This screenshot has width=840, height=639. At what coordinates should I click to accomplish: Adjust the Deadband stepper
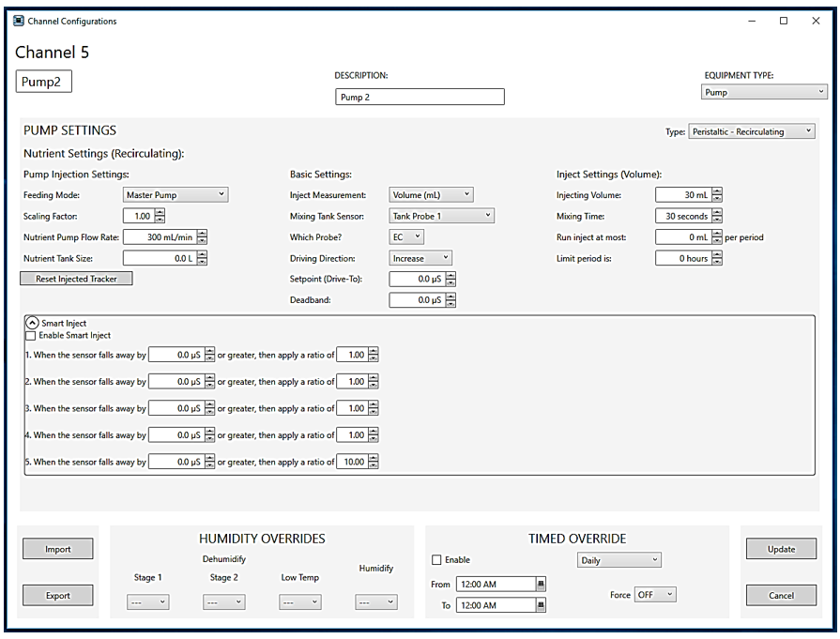click(451, 300)
